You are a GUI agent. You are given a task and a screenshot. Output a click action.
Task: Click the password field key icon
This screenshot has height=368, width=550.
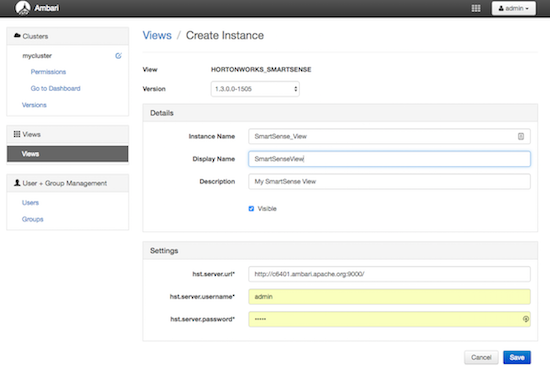(x=525, y=319)
